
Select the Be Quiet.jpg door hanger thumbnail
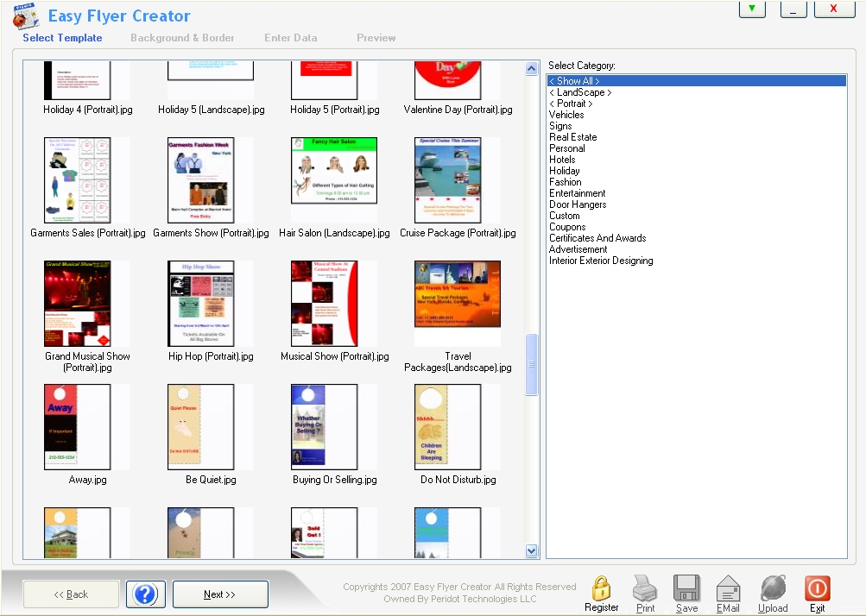(x=201, y=427)
